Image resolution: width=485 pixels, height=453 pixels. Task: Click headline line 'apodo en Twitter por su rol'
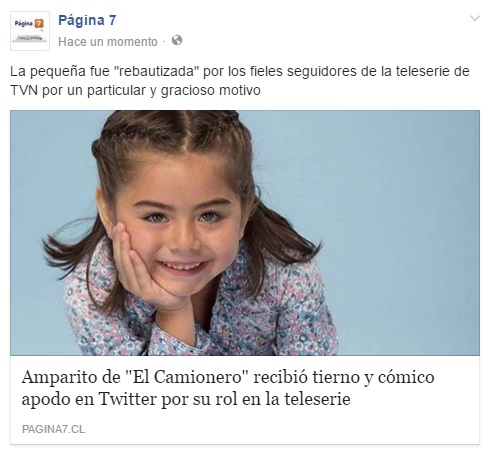(186, 399)
